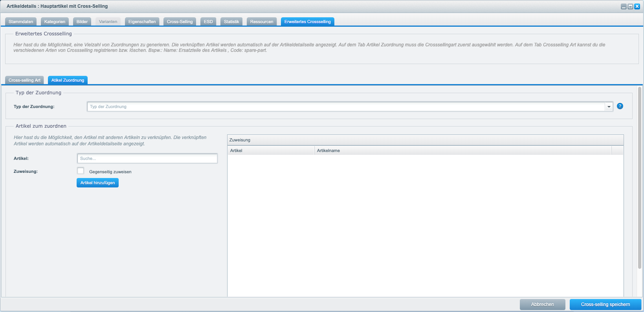Open the Eigenschaften tab
The width and height of the screenshot is (644, 312).
(142, 22)
